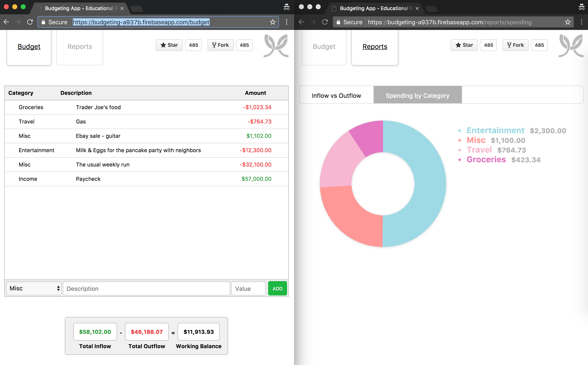Switch to the Spending by Category tab
Image resolution: width=588 pixels, height=365 pixels.
pyautogui.click(x=417, y=95)
